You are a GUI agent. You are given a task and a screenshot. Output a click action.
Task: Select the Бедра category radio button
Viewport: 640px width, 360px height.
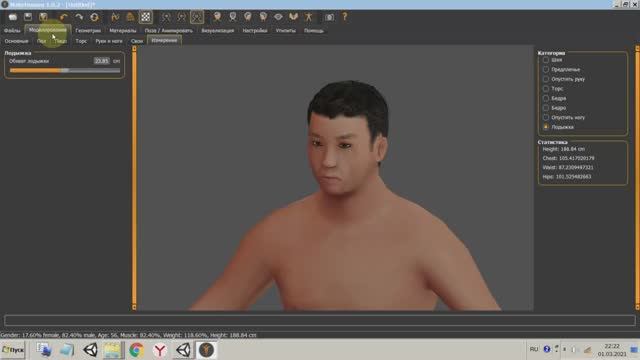546,98
